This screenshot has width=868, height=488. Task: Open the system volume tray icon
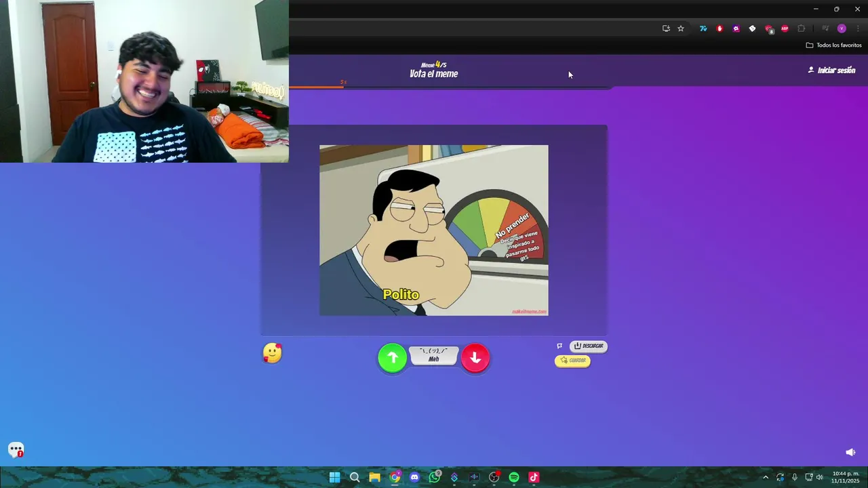(820, 477)
